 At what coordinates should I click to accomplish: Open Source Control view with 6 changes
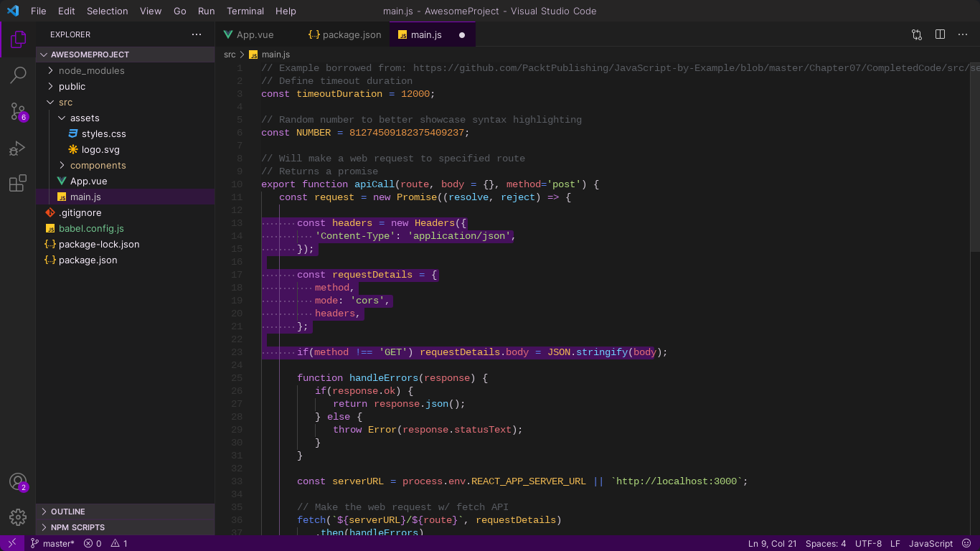18,111
